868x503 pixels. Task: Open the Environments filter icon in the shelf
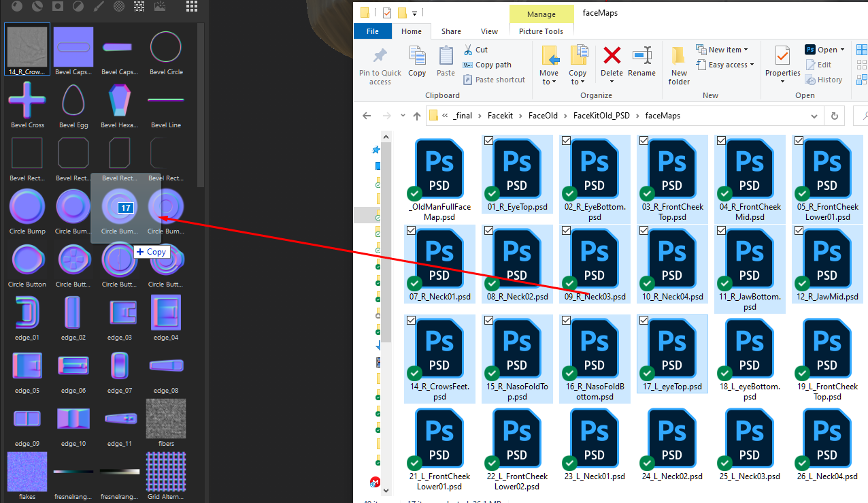[x=161, y=6]
